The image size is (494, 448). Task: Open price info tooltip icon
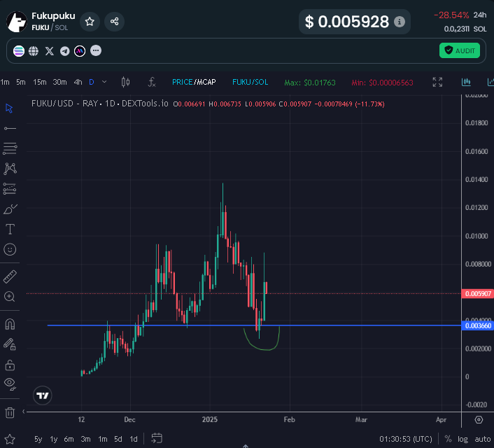coord(399,22)
